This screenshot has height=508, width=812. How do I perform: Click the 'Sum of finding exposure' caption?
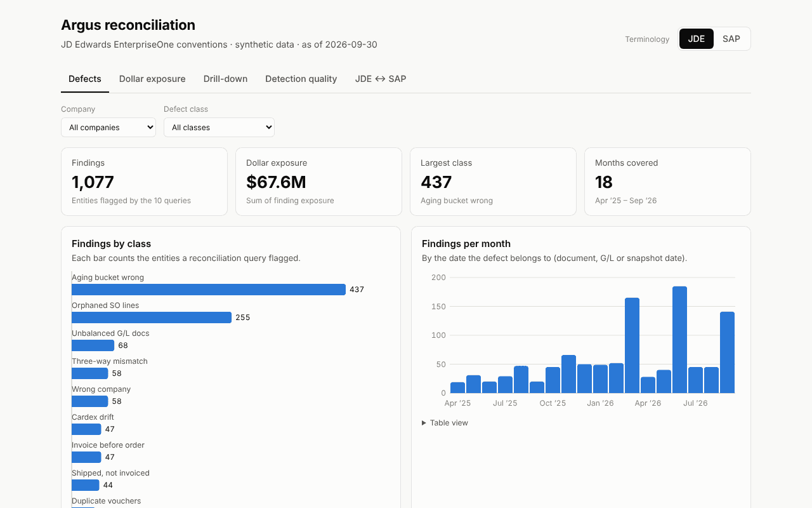coord(290,201)
